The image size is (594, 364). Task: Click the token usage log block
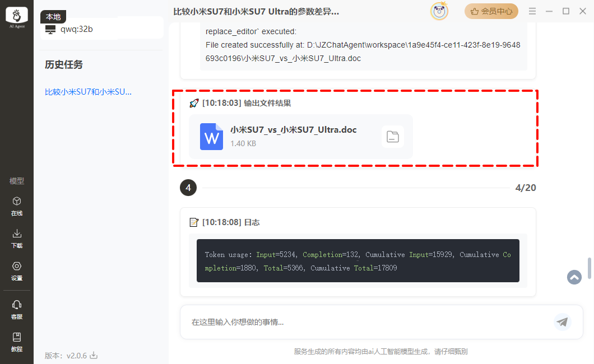pyautogui.click(x=358, y=261)
